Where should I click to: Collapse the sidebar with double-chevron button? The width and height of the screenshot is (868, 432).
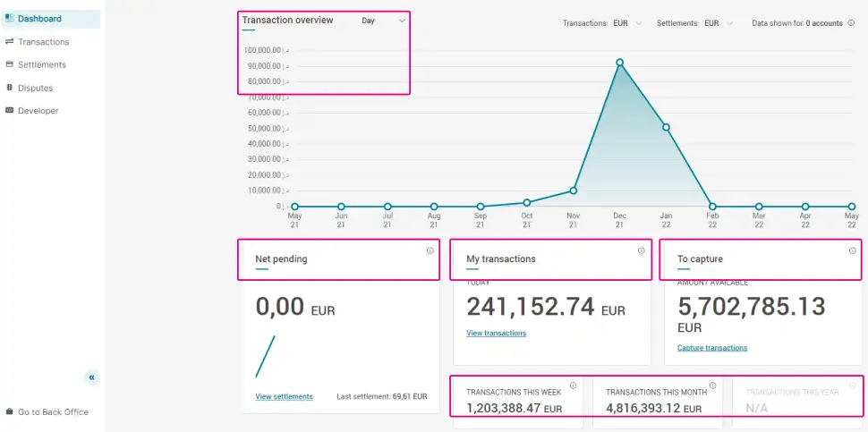coord(92,377)
